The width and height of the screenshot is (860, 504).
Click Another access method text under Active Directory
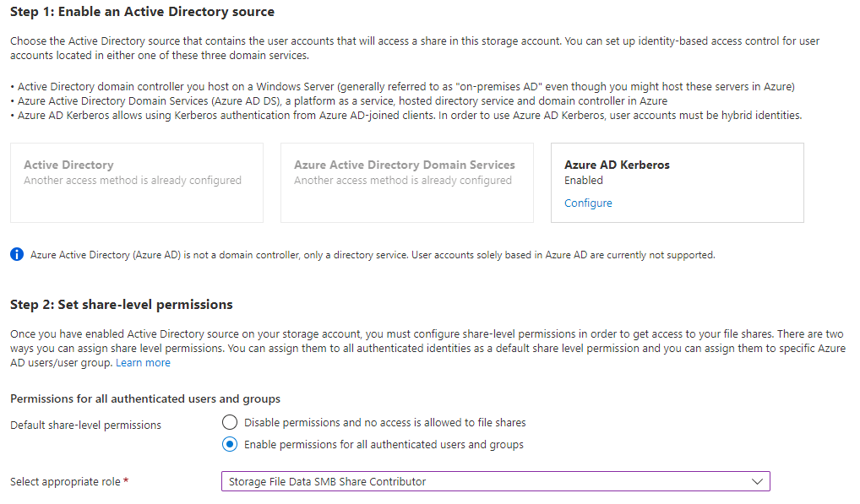point(132,180)
